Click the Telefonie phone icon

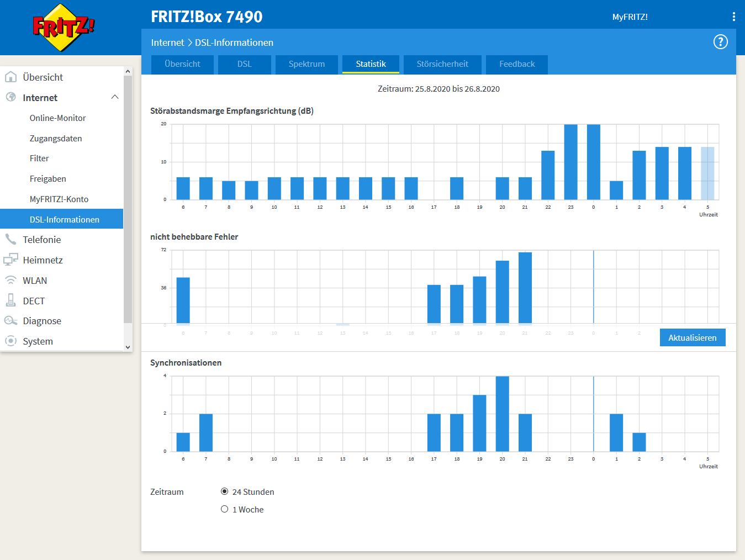pyautogui.click(x=10, y=239)
